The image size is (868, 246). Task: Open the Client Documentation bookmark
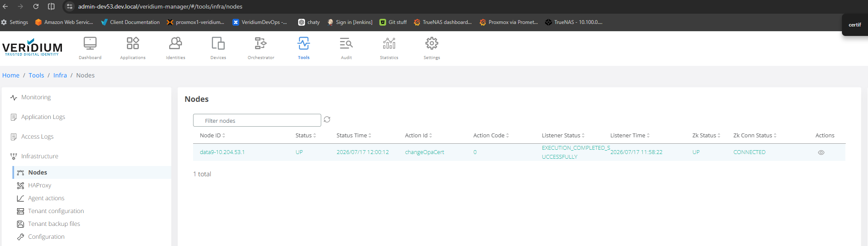[130, 22]
